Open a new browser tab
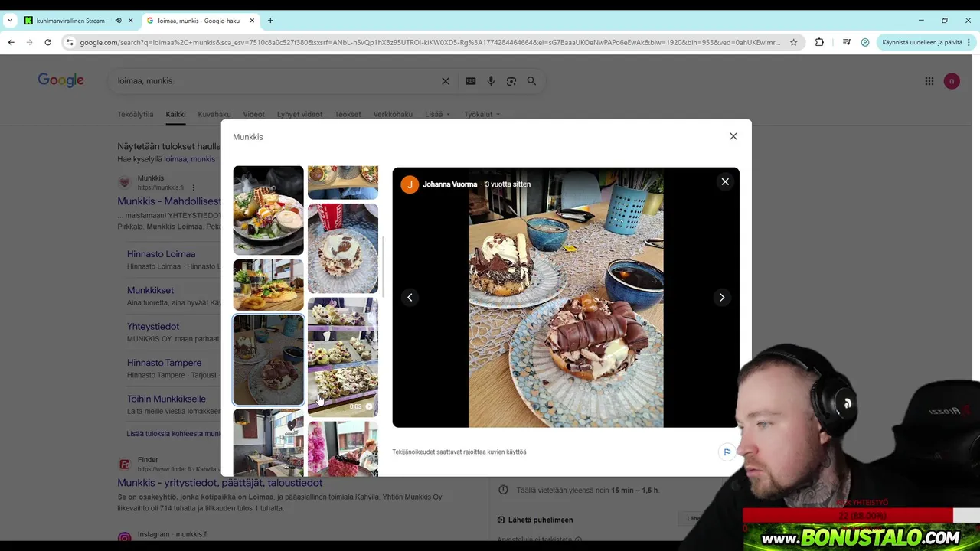This screenshot has height=551, width=980. tap(270, 21)
